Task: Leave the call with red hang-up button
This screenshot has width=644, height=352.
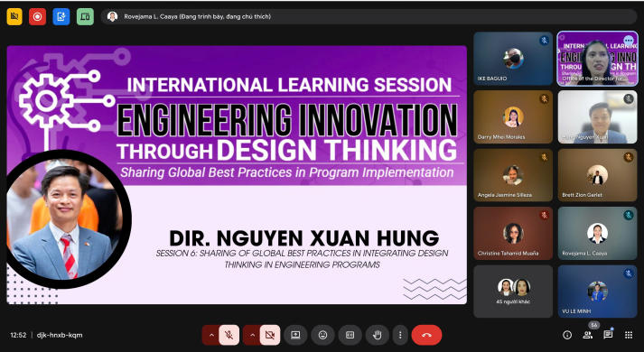Action: click(426, 335)
